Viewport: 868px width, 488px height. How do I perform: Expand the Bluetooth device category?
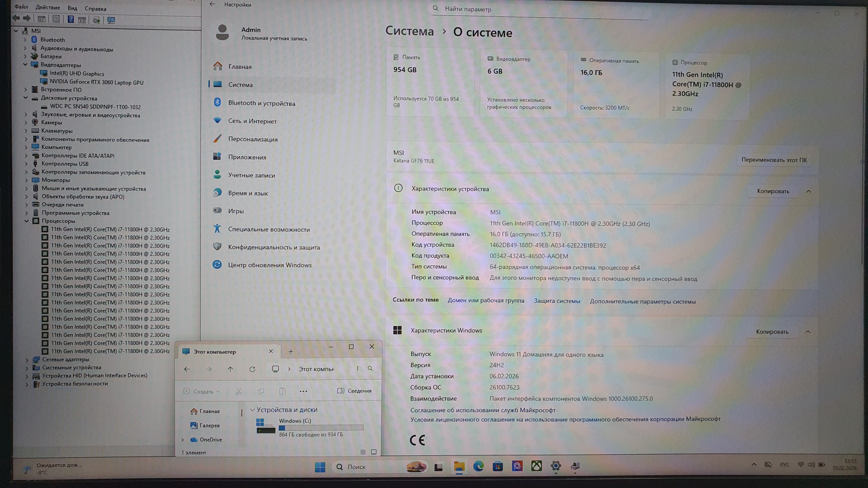(25, 40)
